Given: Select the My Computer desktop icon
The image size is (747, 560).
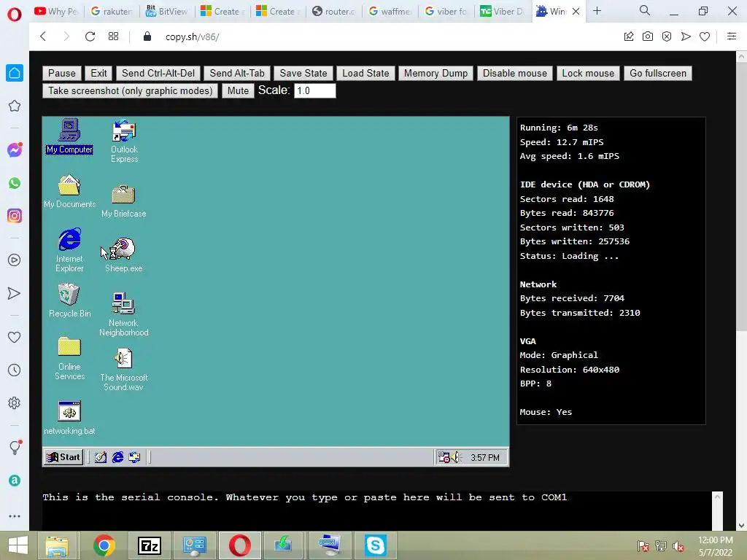Looking at the screenshot, I should (x=69, y=136).
